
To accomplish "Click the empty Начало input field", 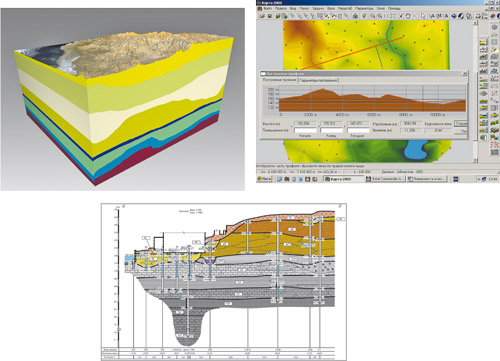I will click(305, 130).
